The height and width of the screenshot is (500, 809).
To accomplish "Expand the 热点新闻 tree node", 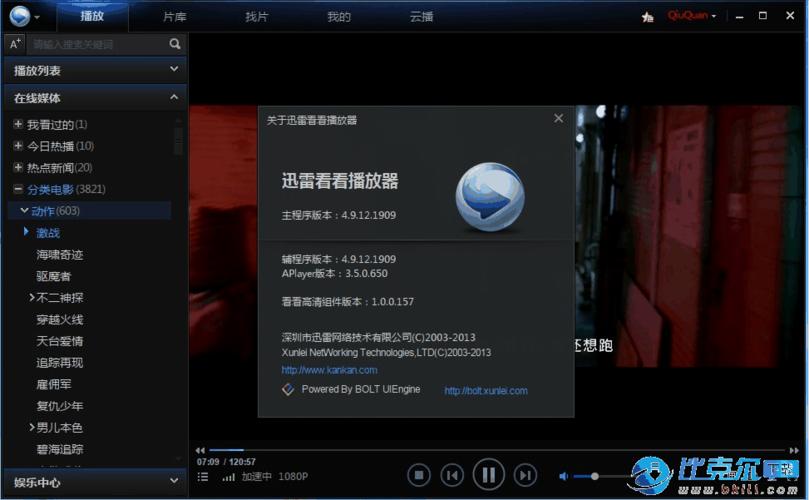I will coord(18,167).
